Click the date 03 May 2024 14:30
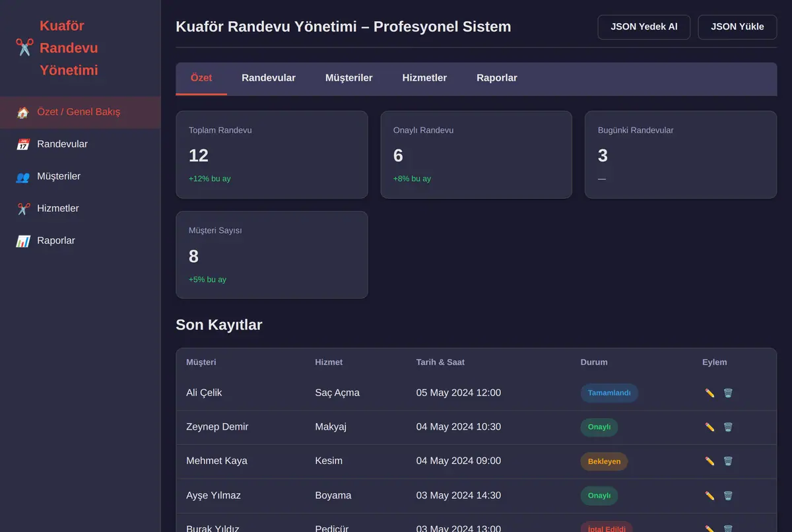 pyautogui.click(x=459, y=496)
